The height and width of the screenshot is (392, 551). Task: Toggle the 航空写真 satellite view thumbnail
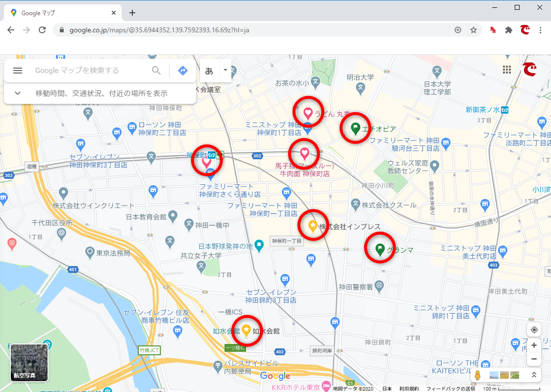pos(29,363)
